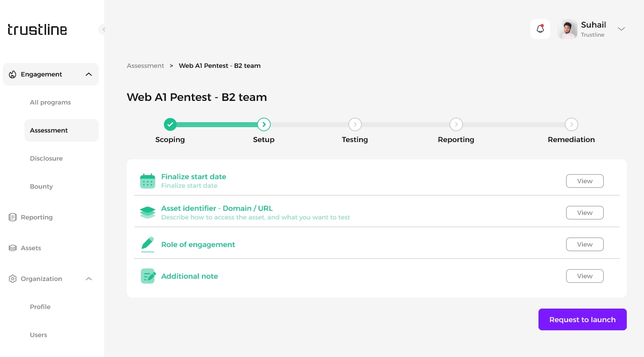644x357 pixels.
Task: Select Bounty under Engagement
Action: pos(41,186)
